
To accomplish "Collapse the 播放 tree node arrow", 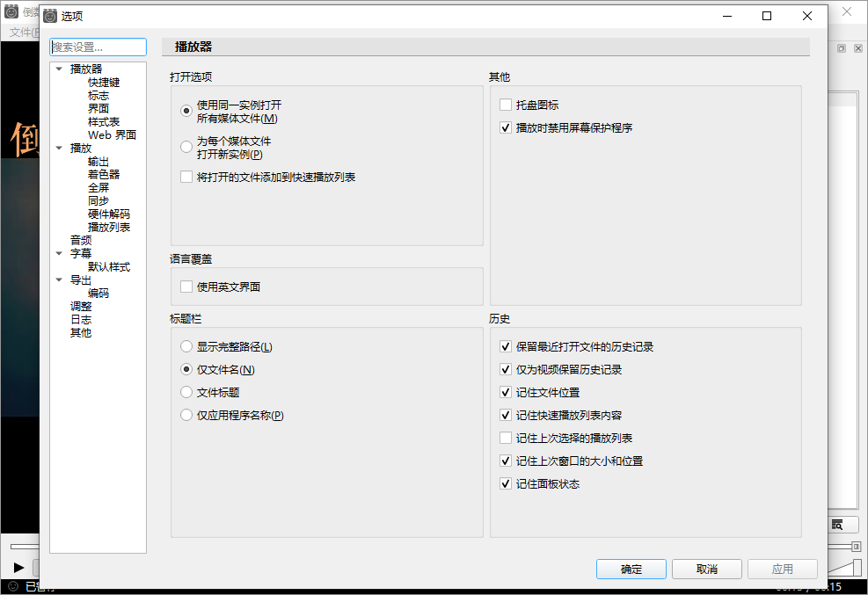I will coord(59,148).
